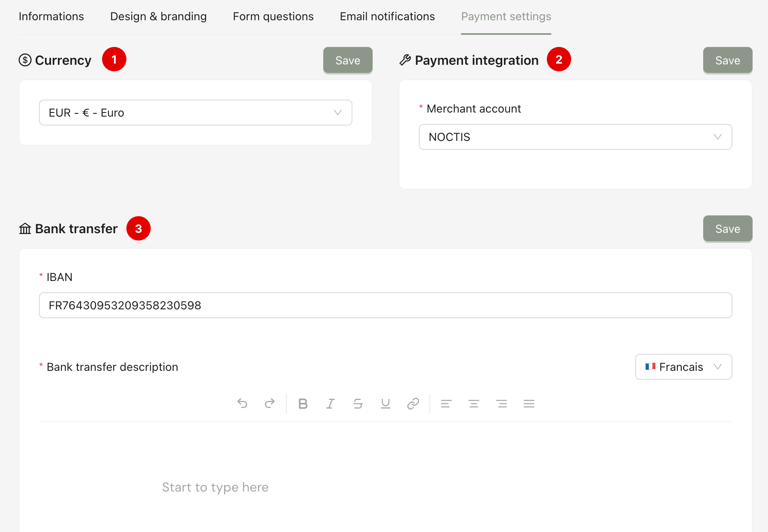768x532 pixels.
Task: Save the Bank transfer section
Action: coord(727,229)
